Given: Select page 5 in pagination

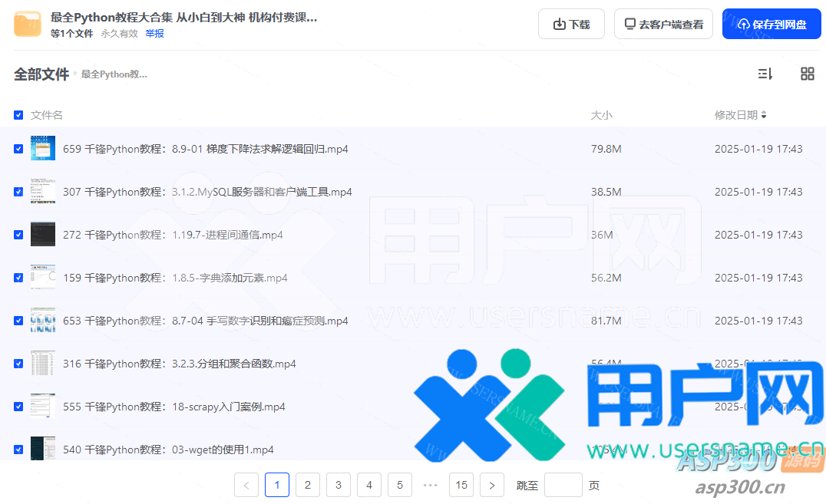Looking at the screenshot, I should (400, 485).
